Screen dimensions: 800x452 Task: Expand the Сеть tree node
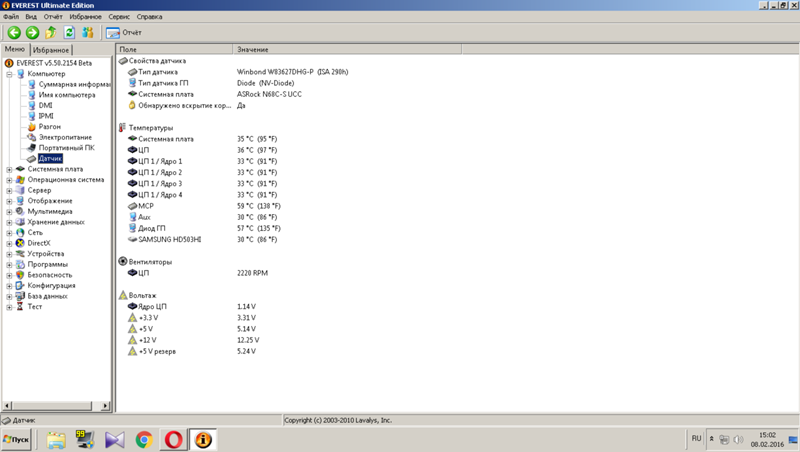[x=9, y=233]
